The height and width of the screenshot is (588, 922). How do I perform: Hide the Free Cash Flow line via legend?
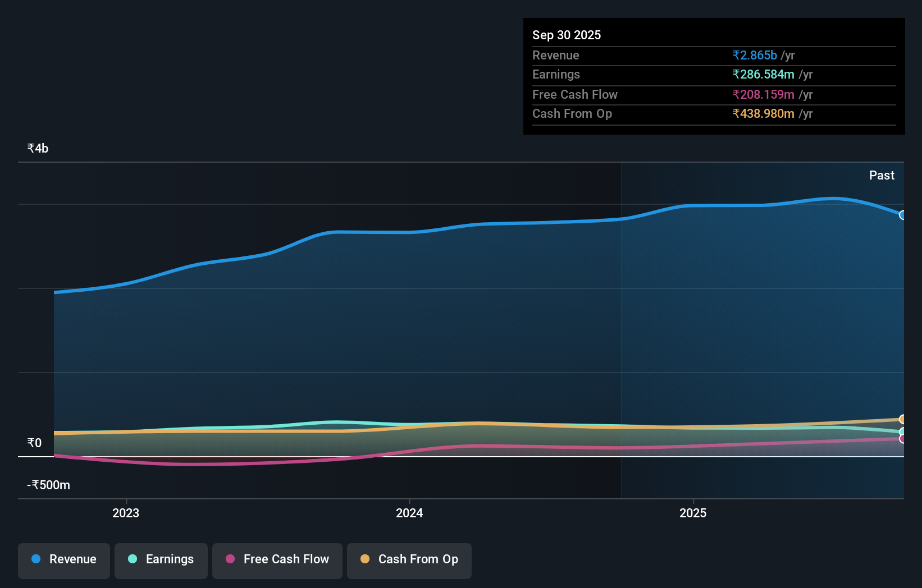(x=277, y=560)
